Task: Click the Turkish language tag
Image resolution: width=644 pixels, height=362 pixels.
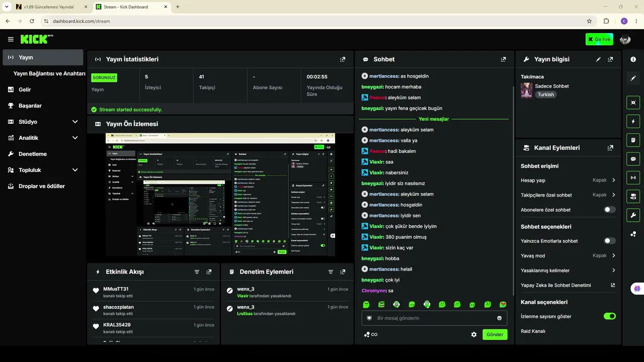Action: coord(545,95)
